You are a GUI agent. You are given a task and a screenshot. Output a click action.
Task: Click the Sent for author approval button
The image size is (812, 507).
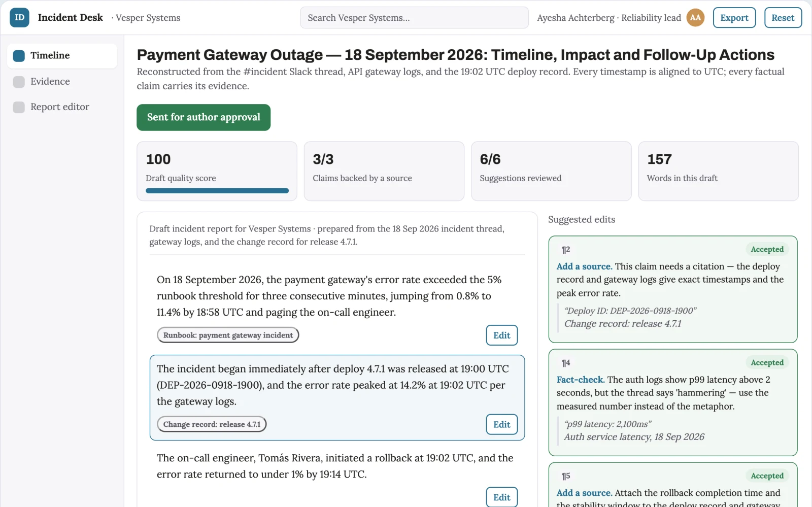pos(204,117)
